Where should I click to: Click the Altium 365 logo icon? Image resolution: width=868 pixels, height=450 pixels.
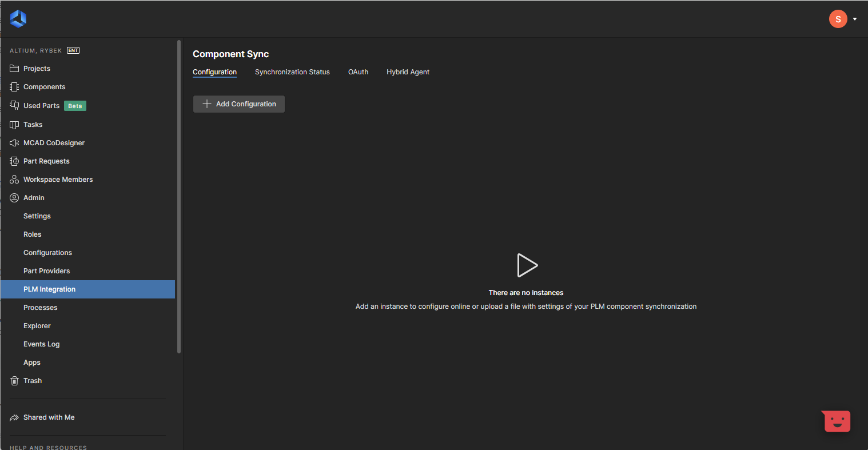(18, 19)
